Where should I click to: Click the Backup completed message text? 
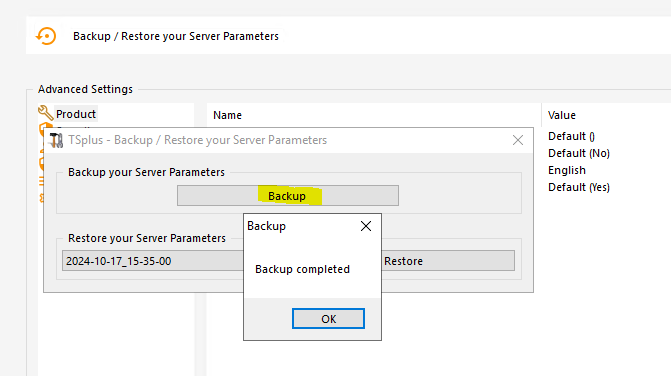pyautogui.click(x=302, y=269)
